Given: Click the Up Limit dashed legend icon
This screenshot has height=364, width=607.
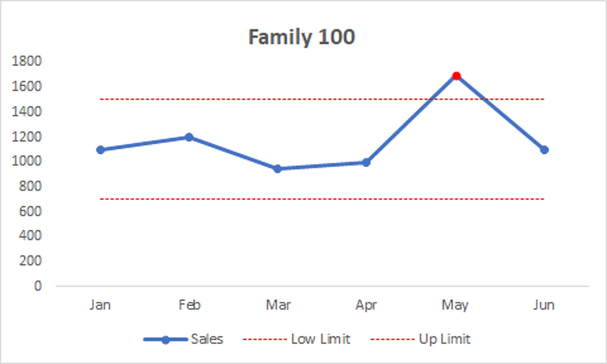Looking at the screenshot, I should point(392,339).
